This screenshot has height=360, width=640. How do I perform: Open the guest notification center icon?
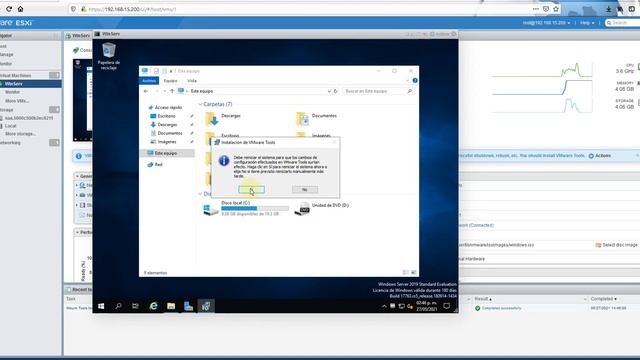pos(447,306)
